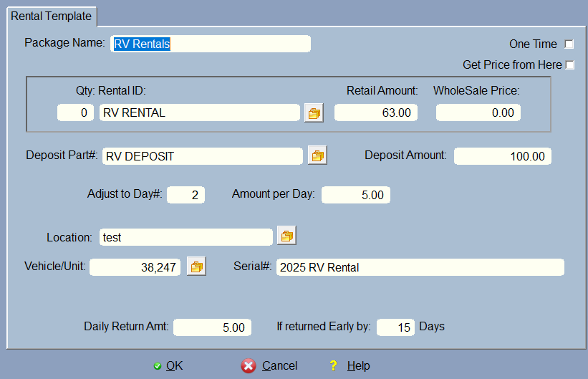Click the green checkmark OK icon

coord(158,366)
